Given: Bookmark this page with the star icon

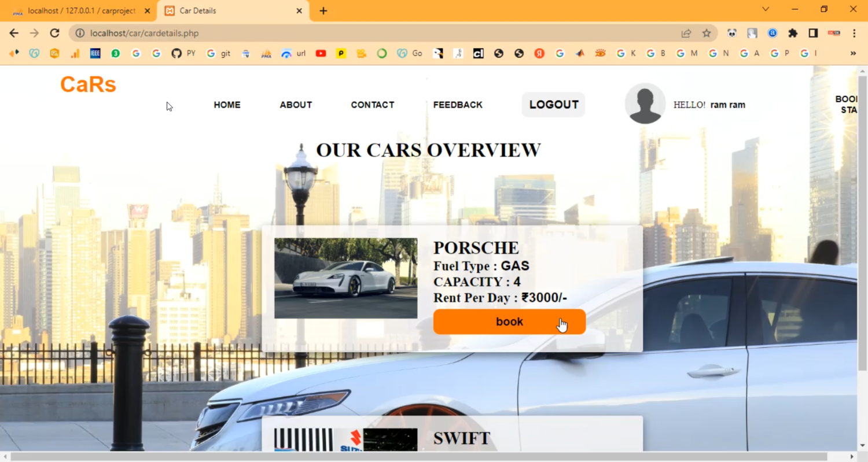Looking at the screenshot, I should coord(707,33).
